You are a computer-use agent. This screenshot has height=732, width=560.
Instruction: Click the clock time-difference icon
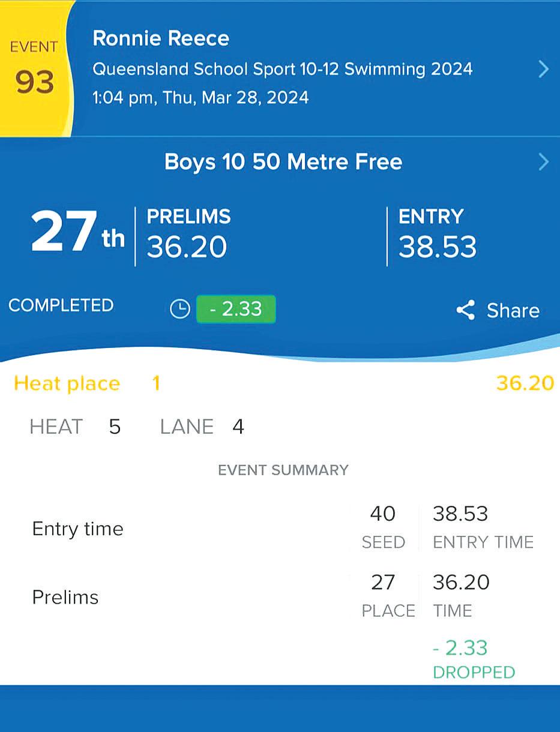180,309
